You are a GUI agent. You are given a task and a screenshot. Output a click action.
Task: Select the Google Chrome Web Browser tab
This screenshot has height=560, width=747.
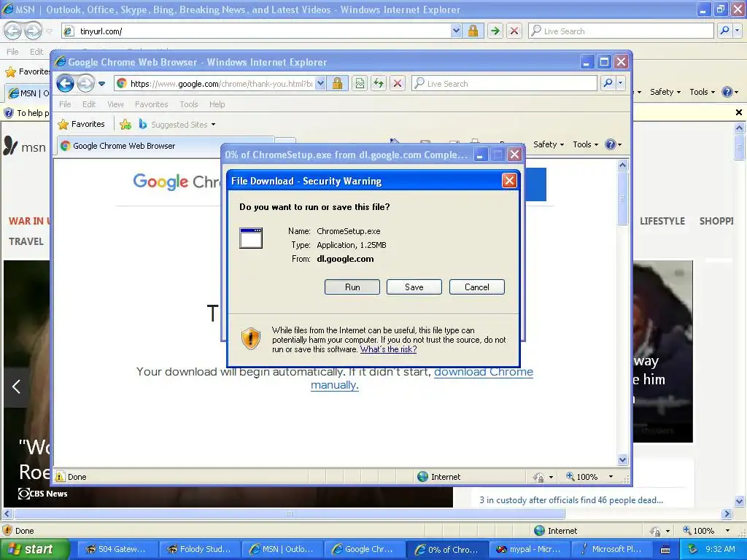165,146
